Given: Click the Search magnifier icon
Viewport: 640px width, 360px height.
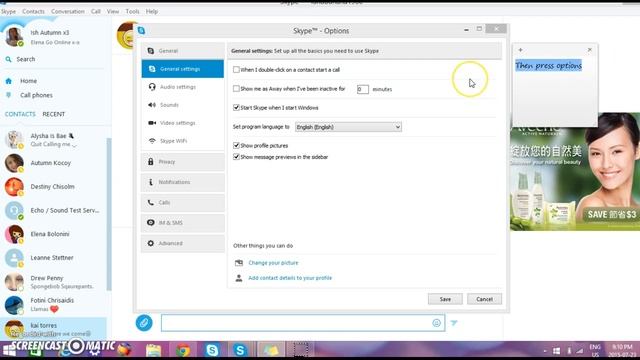Looking at the screenshot, I should point(8,59).
